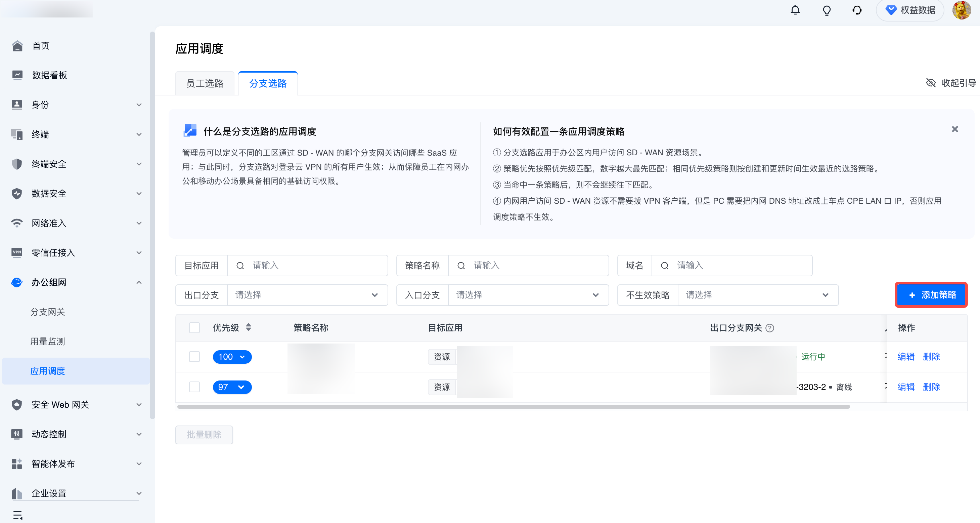The width and height of the screenshot is (980, 523).
Task: Click the 收起引导 hide-guide eye icon
Action: click(931, 83)
